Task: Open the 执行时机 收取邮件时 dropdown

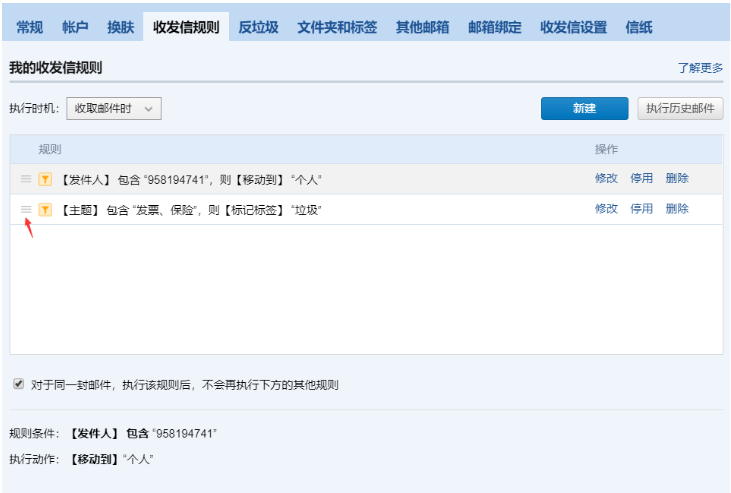Action: [x=113, y=108]
